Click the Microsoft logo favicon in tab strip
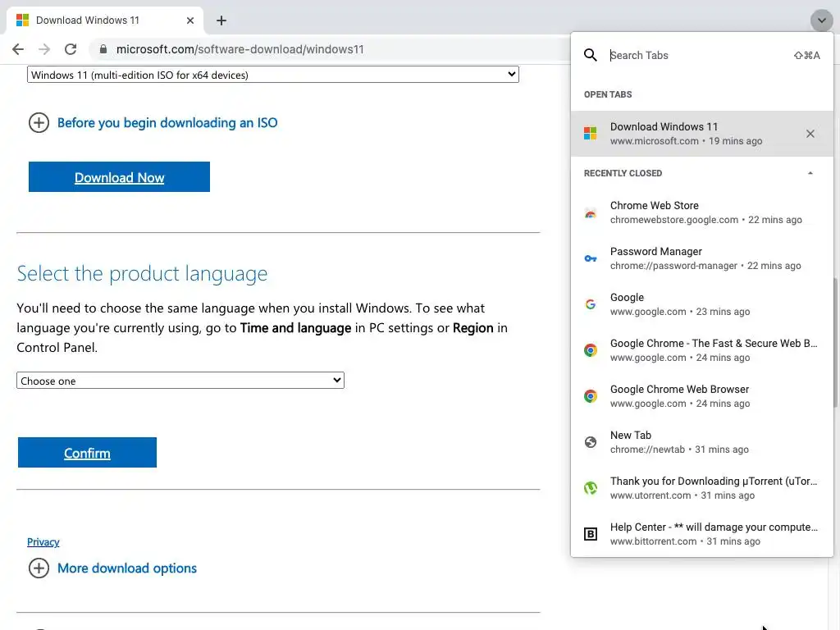The width and height of the screenshot is (840, 630). [x=22, y=21]
